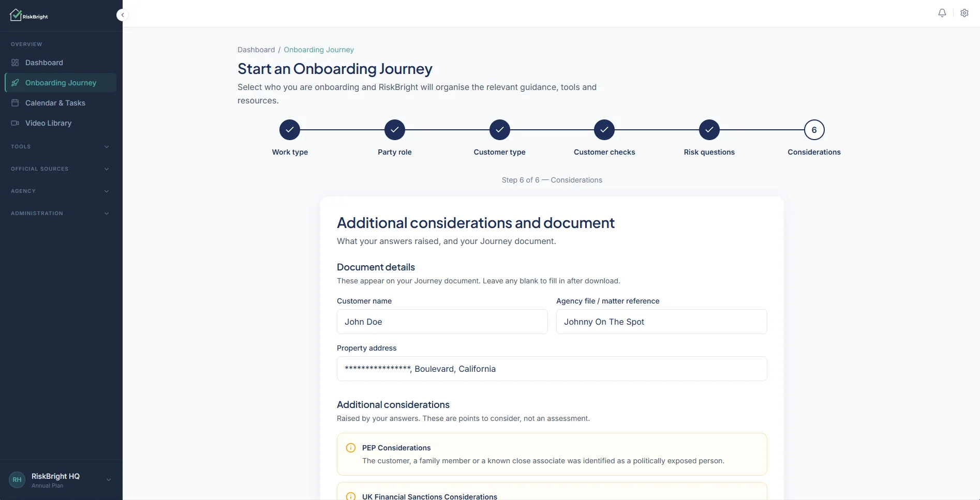Click the Onboarding Journey breadcrumb link
This screenshot has width=980, height=500.
pyautogui.click(x=319, y=50)
